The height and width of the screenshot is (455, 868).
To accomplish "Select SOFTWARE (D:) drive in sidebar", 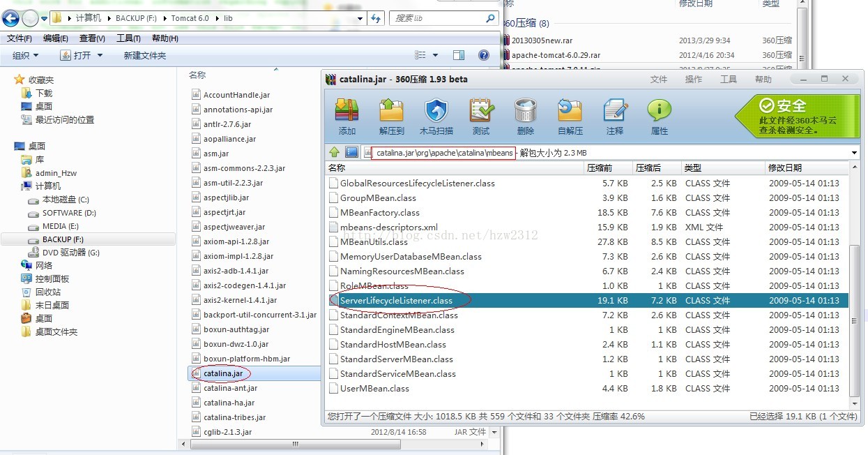I will pos(61,213).
